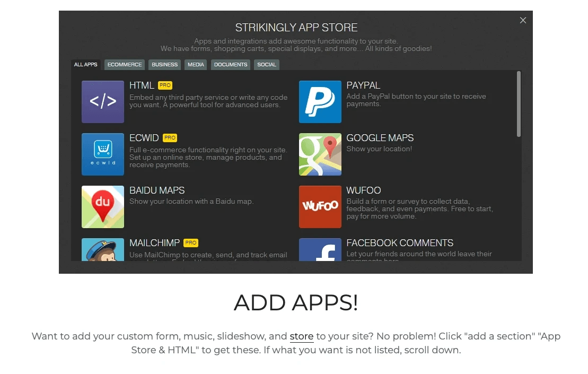Show the Media category tab
Screen dimensions: 588x374
(196, 65)
